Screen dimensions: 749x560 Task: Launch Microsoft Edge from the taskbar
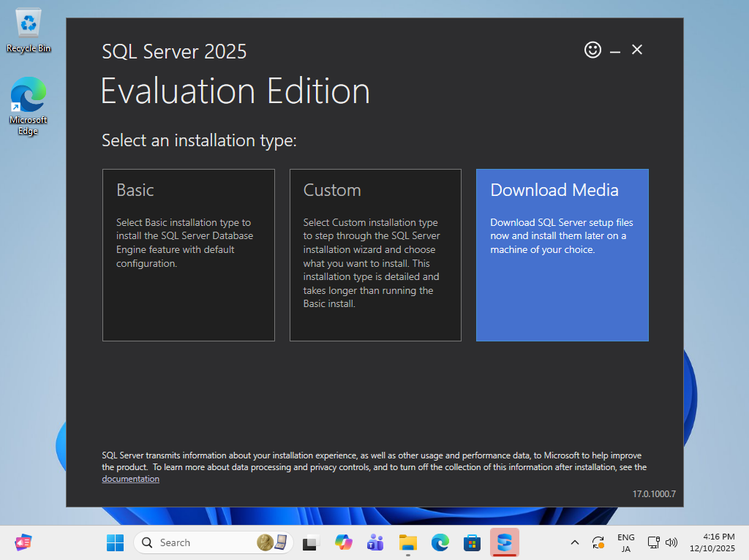[440, 542]
